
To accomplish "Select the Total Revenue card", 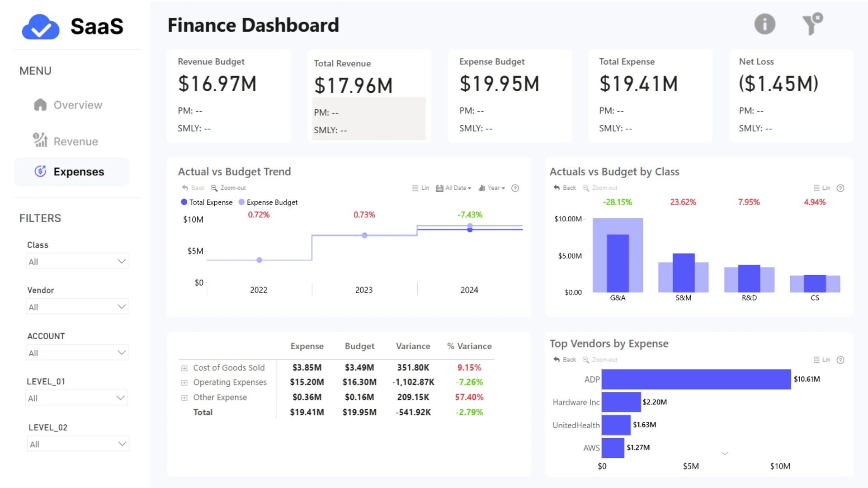I will [x=369, y=96].
